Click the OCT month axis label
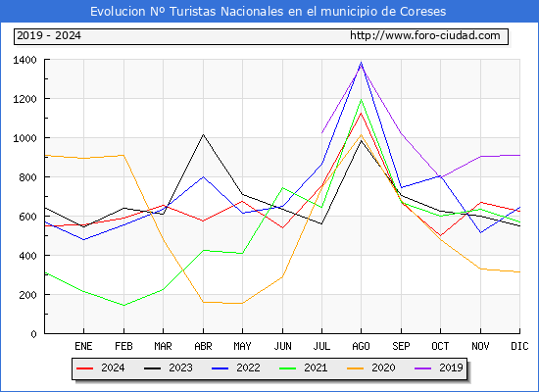539x392 pixels. (x=440, y=346)
